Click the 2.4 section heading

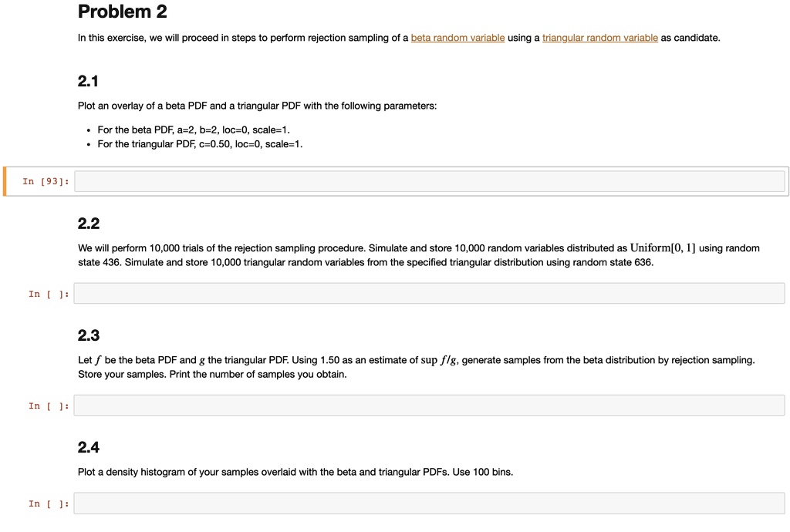pyautogui.click(x=87, y=446)
